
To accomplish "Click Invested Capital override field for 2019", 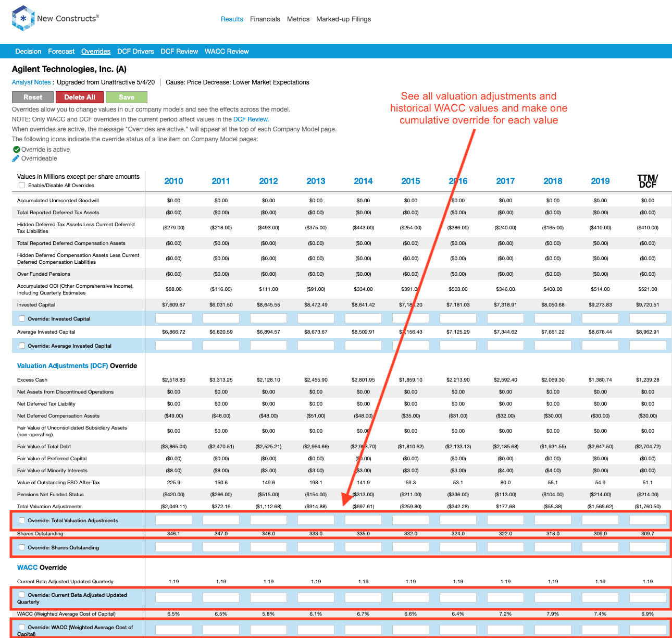I will pos(600,318).
